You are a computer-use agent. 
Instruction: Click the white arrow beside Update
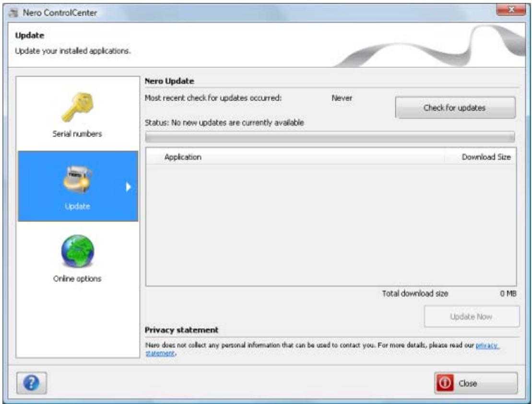point(128,187)
